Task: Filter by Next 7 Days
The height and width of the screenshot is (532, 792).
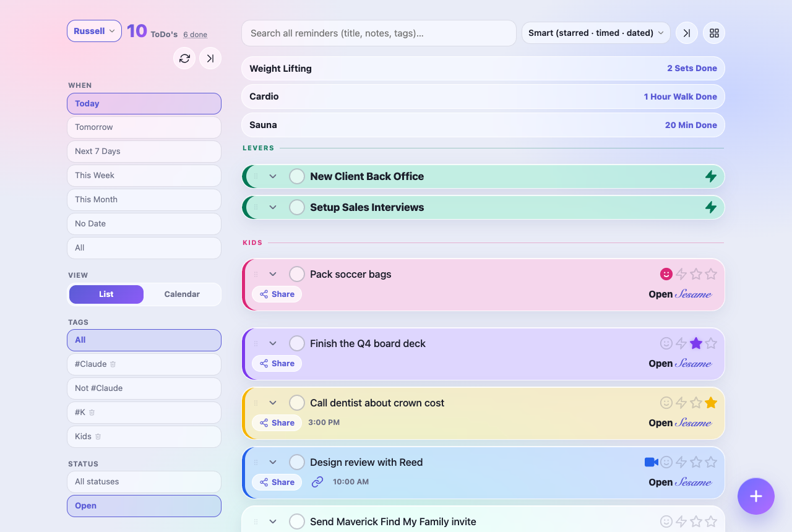Action: point(144,152)
